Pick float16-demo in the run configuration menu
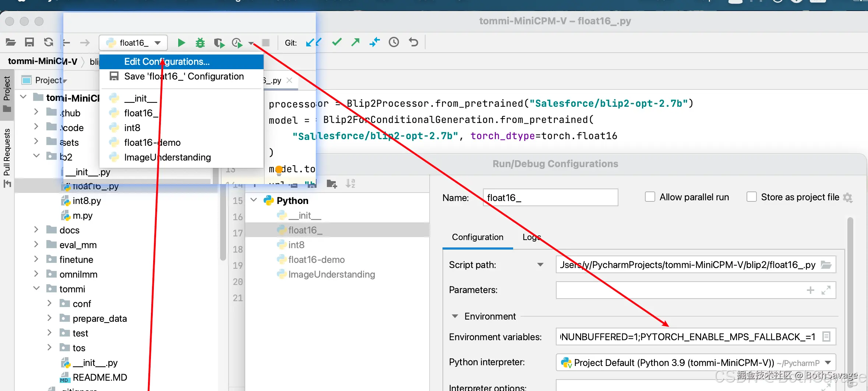 181,142
